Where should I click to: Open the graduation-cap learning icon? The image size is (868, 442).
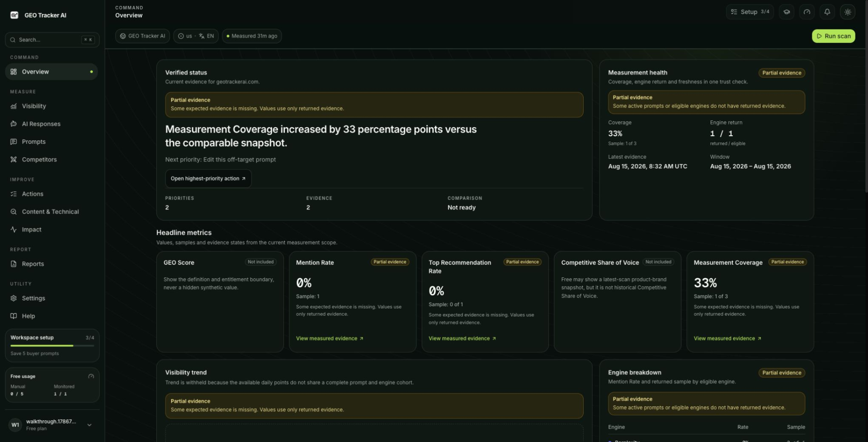(x=787, y=12)
